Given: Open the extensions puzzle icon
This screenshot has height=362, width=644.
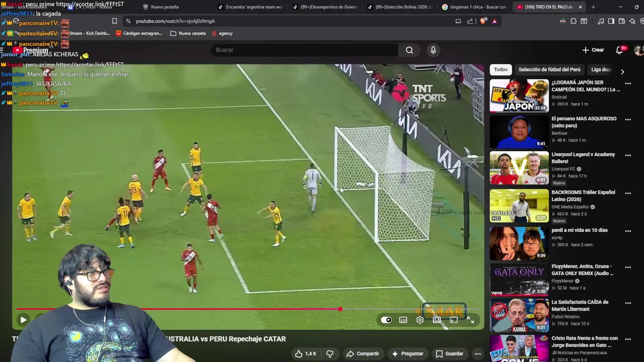Looking at the screenshot, I should (574, 21).
